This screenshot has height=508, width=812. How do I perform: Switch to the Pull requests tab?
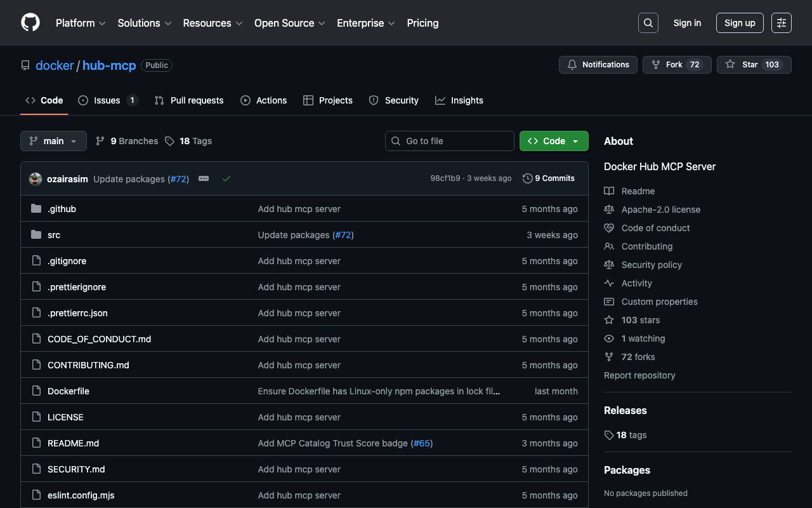pos(189,100)
